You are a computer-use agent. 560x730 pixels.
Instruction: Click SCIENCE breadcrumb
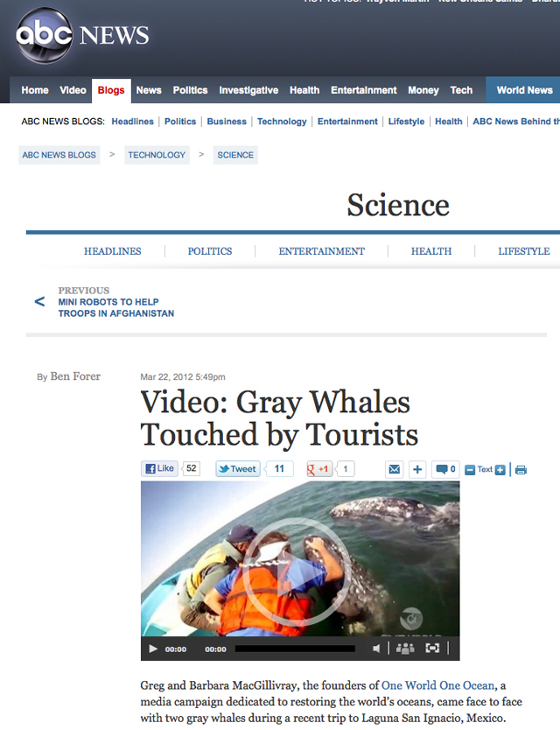235,155
